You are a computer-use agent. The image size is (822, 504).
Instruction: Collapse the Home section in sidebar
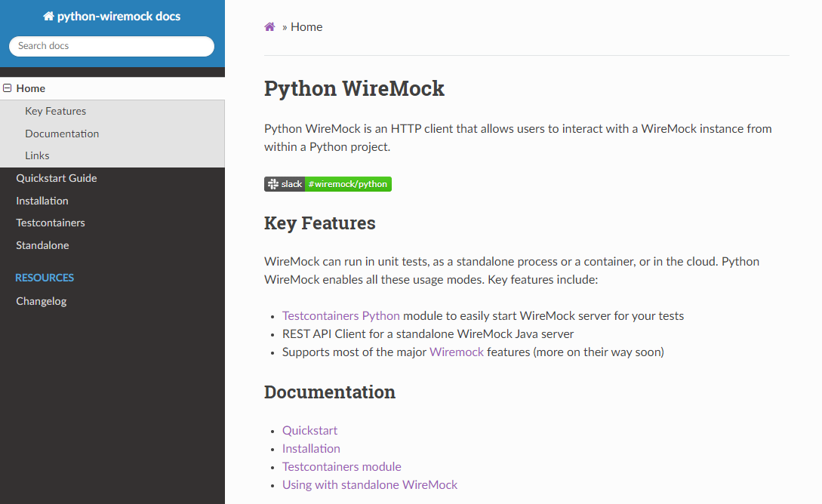[x=8, y=88]
